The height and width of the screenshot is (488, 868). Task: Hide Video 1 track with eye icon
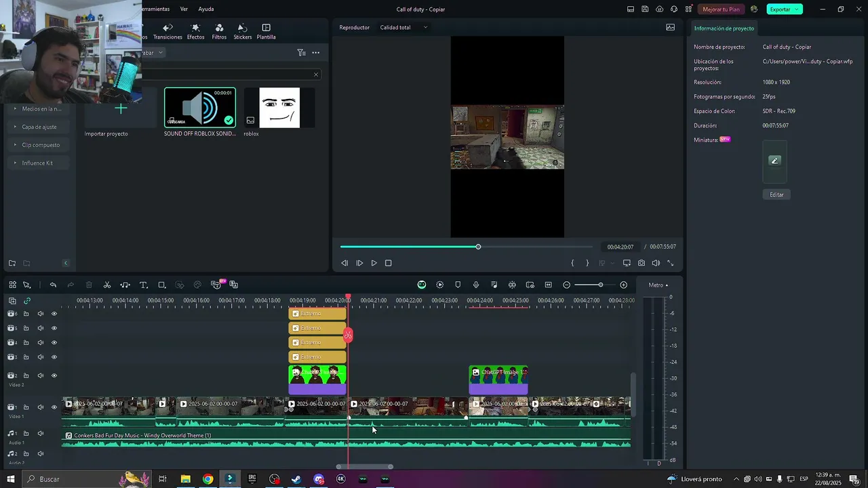54,407
